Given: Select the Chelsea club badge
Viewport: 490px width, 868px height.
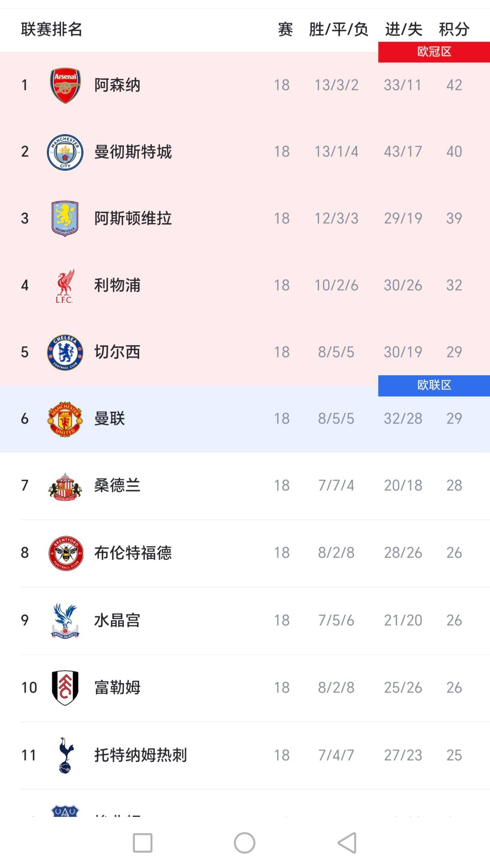Looking at the screenshot, I should [65, 352].
